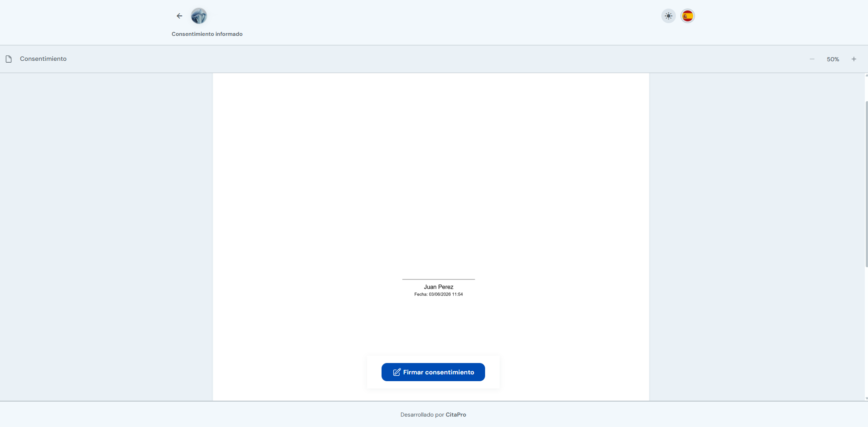The width and height of the screenshot is (868, 427).
Task: Go back with the left arrow icon
Action: coord(179,16)
